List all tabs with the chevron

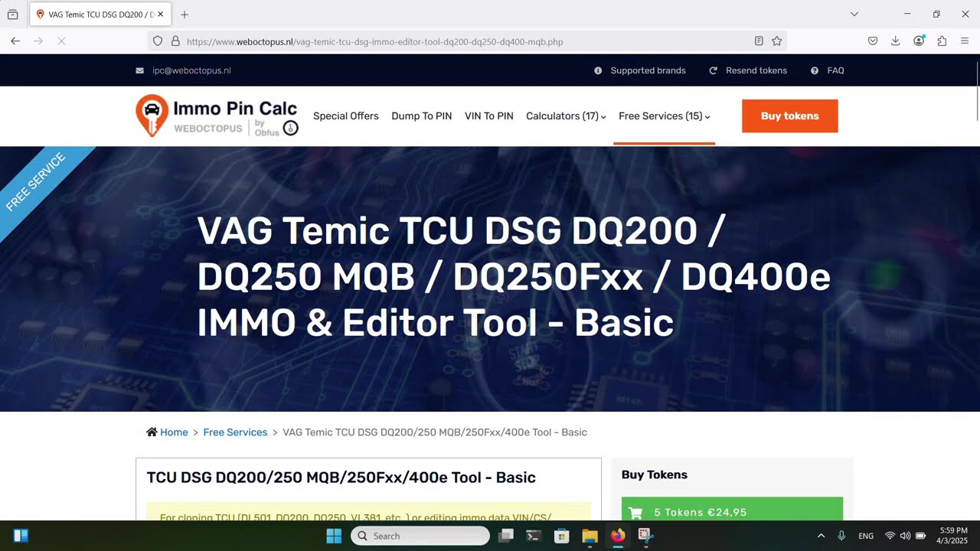[x=854, y=15]
